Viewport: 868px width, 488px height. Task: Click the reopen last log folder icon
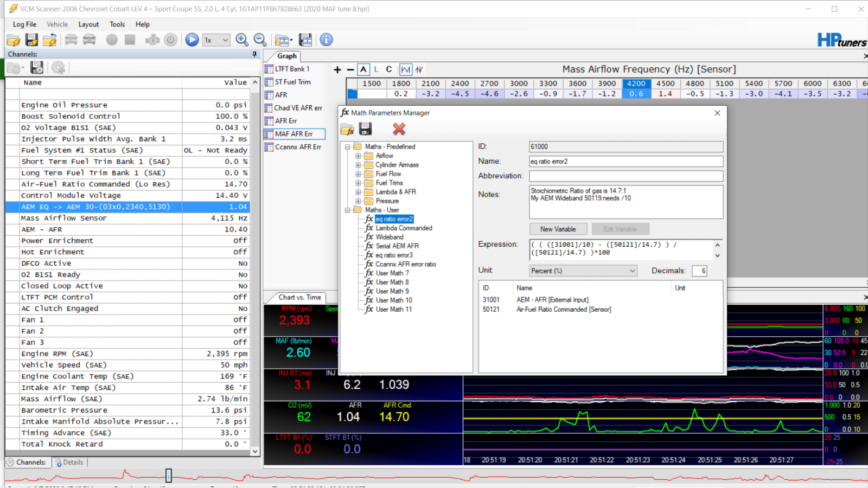point(50,40)
